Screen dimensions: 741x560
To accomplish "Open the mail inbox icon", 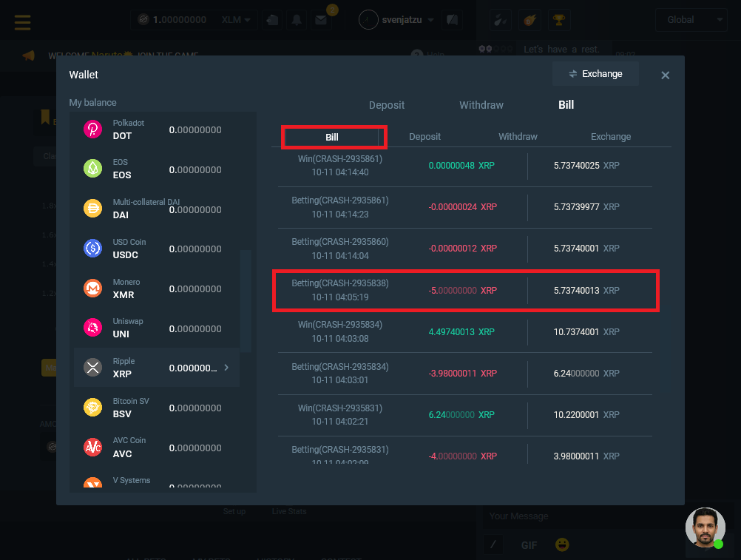I will [320, 20].
